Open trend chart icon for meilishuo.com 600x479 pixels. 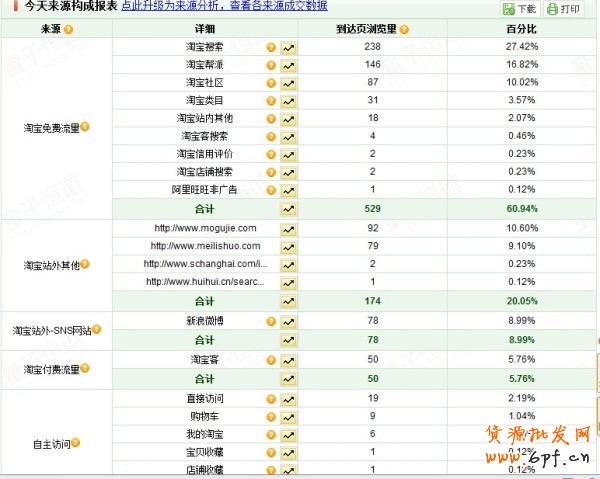[289, 248]
